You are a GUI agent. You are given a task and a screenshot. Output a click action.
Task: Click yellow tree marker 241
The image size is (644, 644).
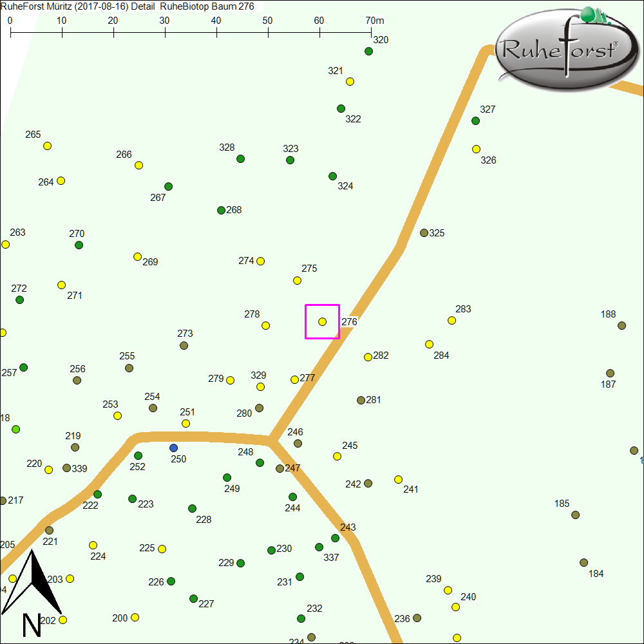coord(398,479)
